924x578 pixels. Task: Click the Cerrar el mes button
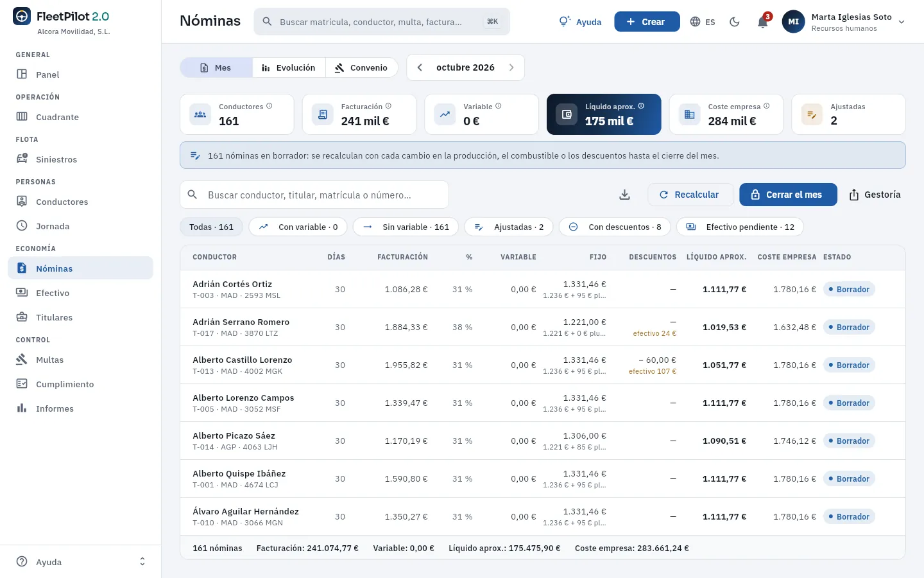[x=788, y=195]
